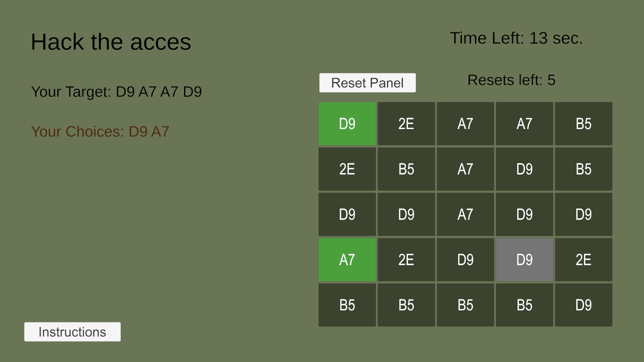The image size is (644, 362).
Task: Click the B5 tile in the bottom-left corner
Action: 347,305
